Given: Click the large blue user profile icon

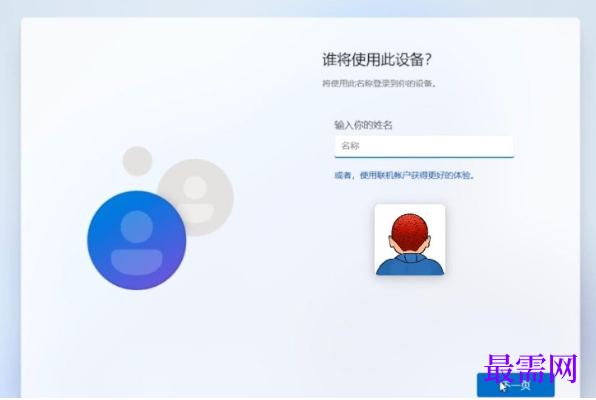Looking at the screenshot, I should 137,240.
